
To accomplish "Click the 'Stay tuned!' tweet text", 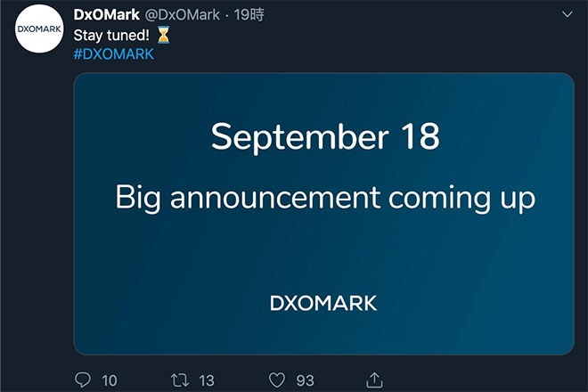I will [x=111, y=36].
